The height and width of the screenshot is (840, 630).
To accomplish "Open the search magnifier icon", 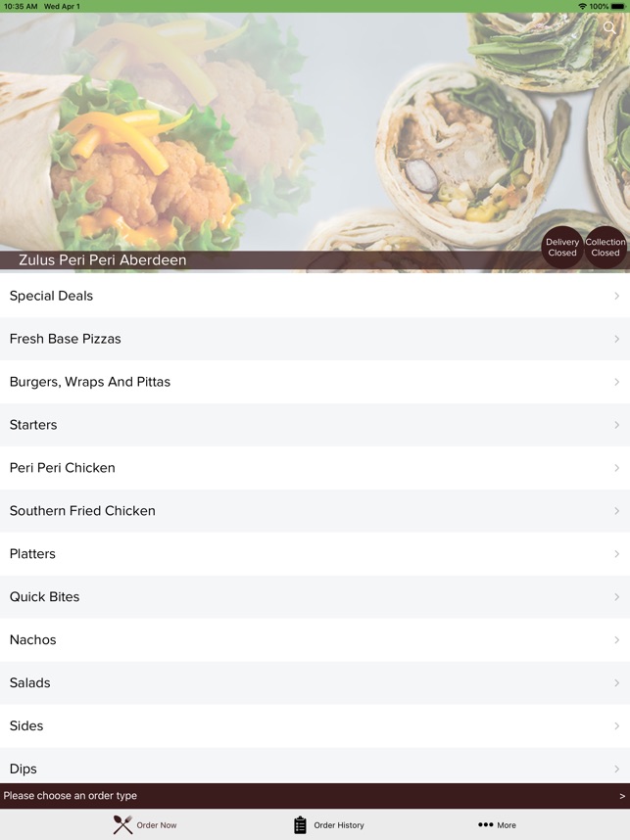I will point(609,27).
